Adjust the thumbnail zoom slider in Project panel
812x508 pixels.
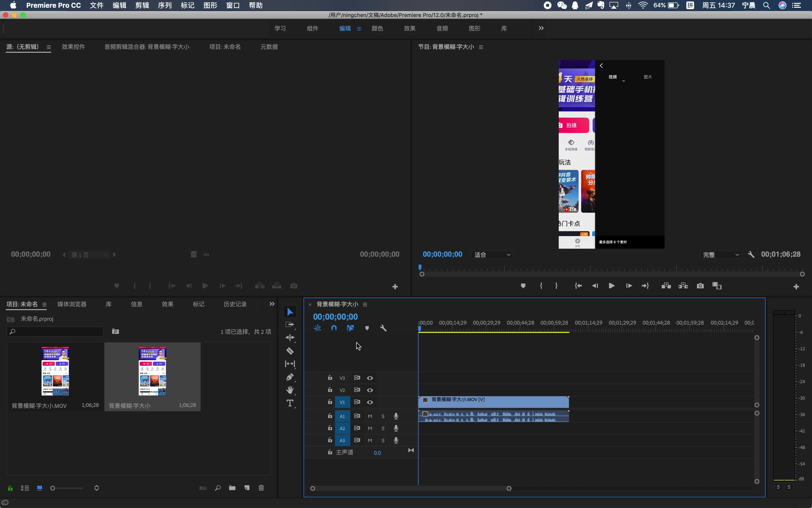pos(67,488)
